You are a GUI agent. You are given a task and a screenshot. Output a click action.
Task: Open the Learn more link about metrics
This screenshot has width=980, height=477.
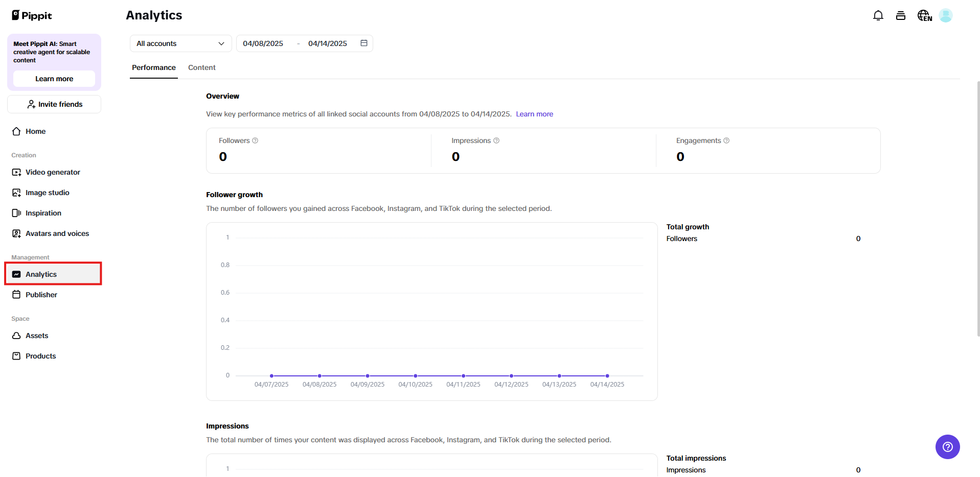tap(534, 114)
